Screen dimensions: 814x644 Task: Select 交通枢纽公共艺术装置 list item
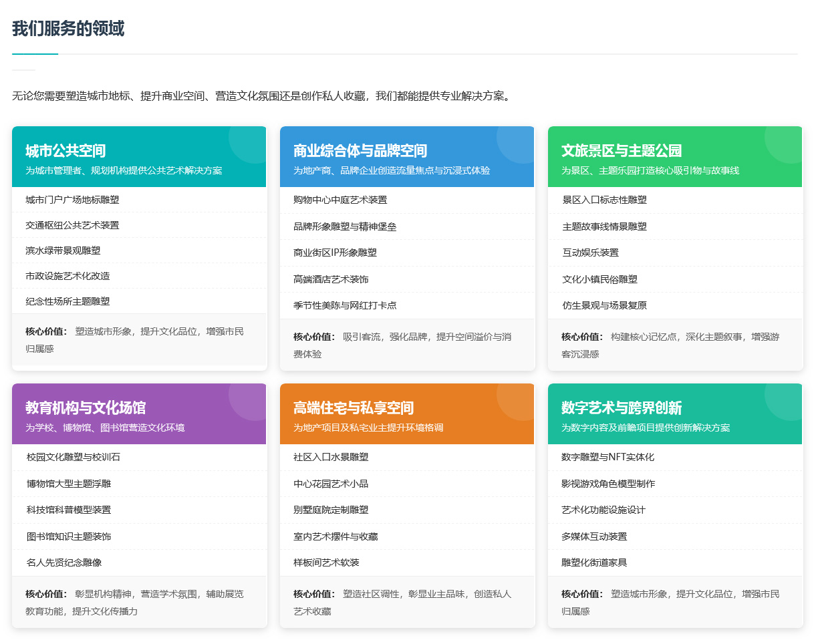[72, 225]
